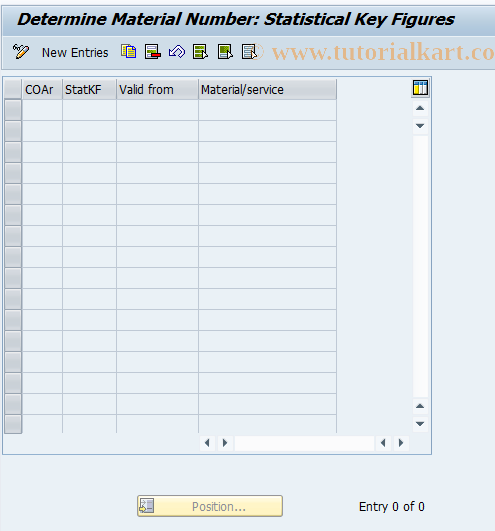Click the first row StatKF input cell
Image resolution: width=495 pixels, height=531 pixels.
[89, 110]
